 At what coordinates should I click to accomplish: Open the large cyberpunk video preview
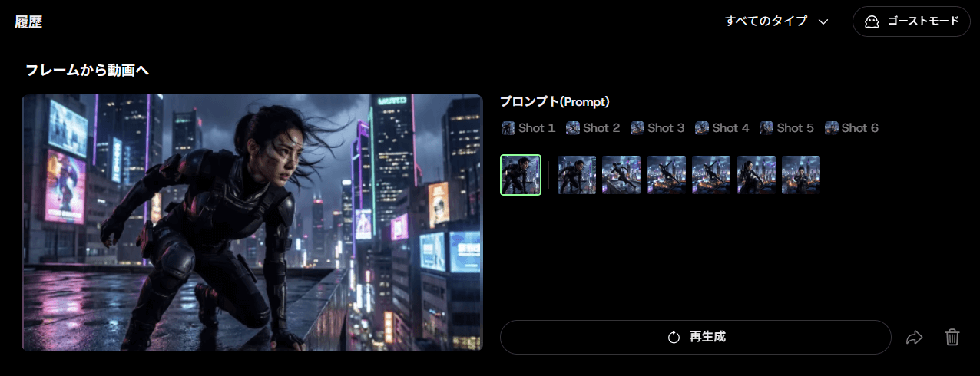pos(252,223)
